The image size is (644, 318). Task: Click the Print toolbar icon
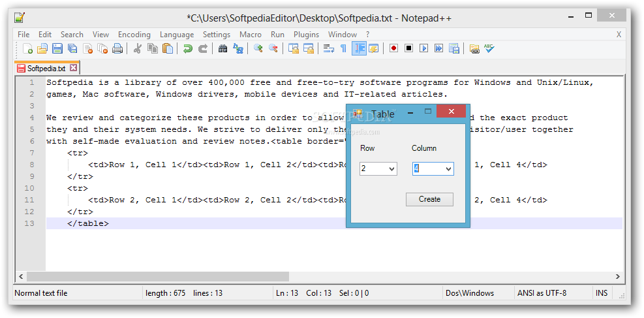click(117, 48)
